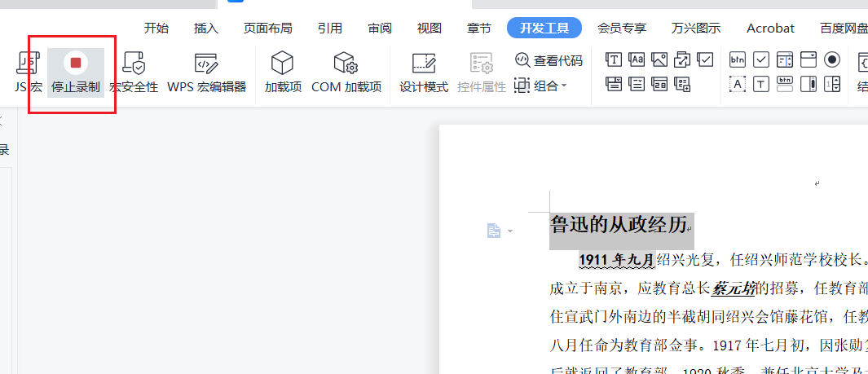
Task: Insert the ActiveX scrollbar control
Action: tap(809, 83)
